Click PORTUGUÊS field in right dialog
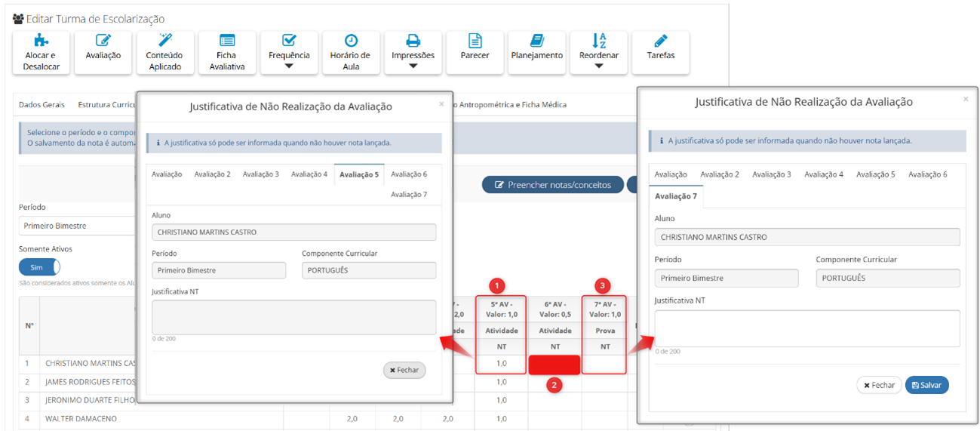Viewport: 980px width, 431px height. [888, 278]
